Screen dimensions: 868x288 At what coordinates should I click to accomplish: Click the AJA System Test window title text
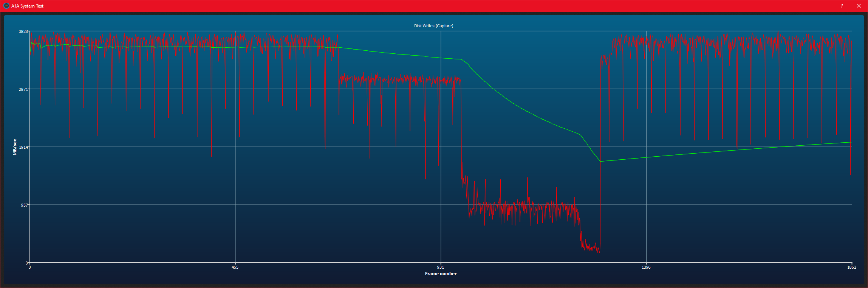(x=27, y=6)
